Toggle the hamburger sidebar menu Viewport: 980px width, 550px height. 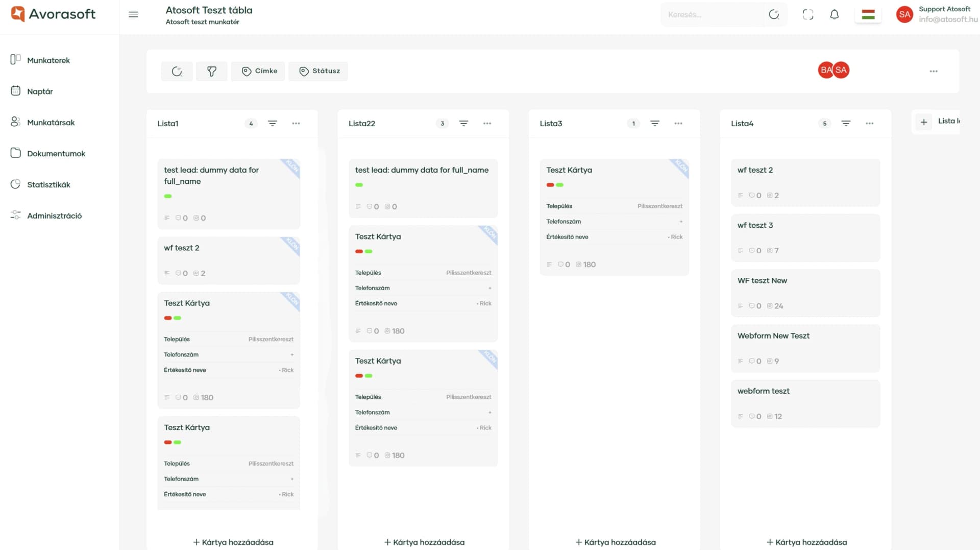pos(133,14)
